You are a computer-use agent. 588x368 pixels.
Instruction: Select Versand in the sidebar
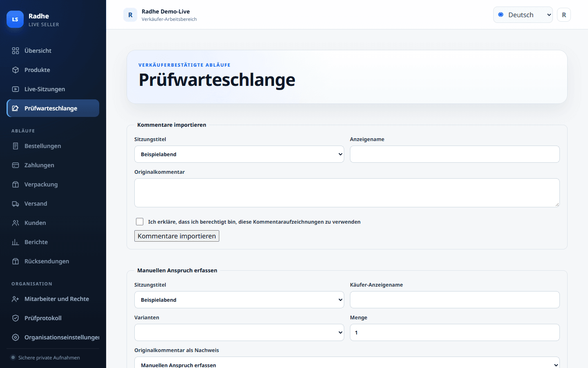pyautogui.click(x=53, y=204)
